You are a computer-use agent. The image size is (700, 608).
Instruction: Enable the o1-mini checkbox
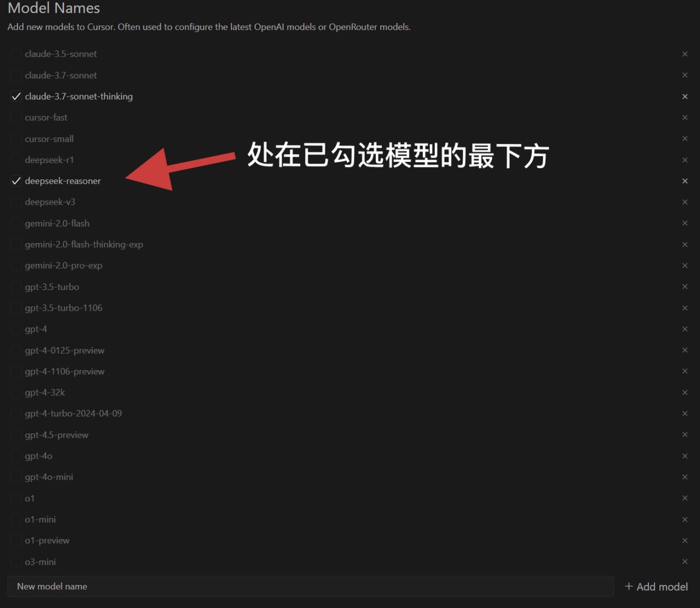tap(16, 519)
